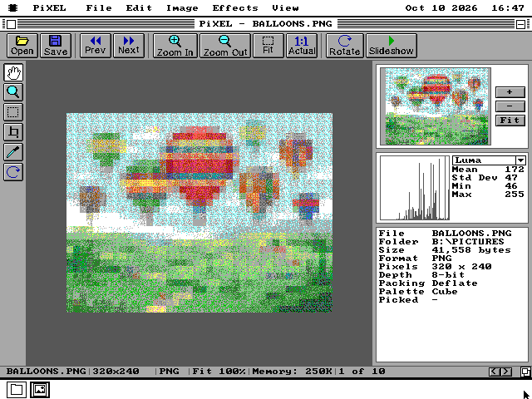Open the File menu
532x399 pixels.
pos(99,7)
